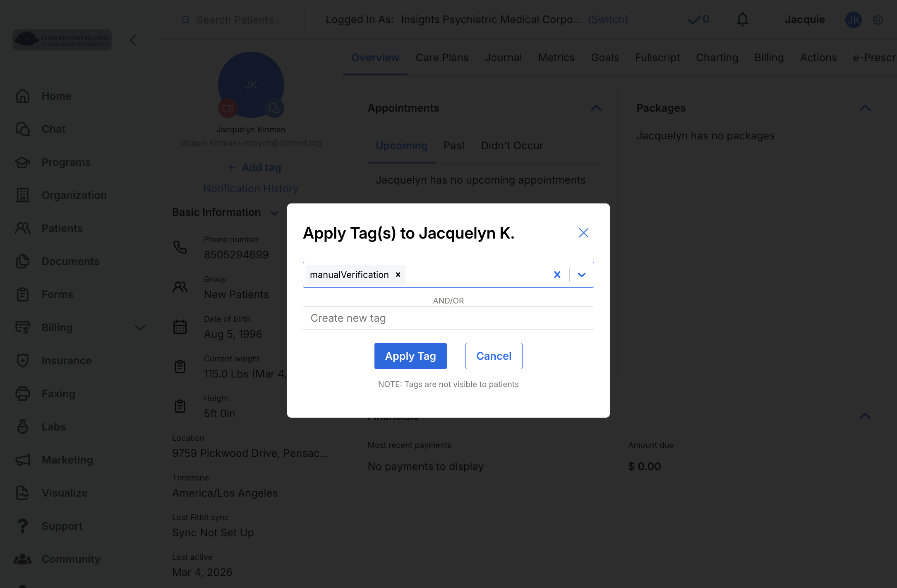Close the Apply Tag dialog
The height and width of the screenshot is (588, 897).
583,233
